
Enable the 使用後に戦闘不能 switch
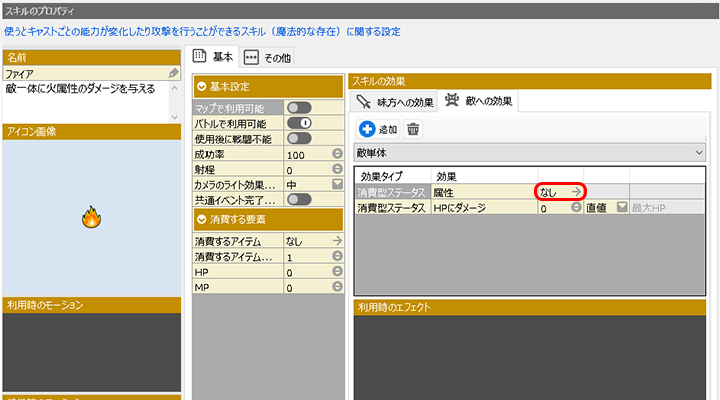point(300,139)
